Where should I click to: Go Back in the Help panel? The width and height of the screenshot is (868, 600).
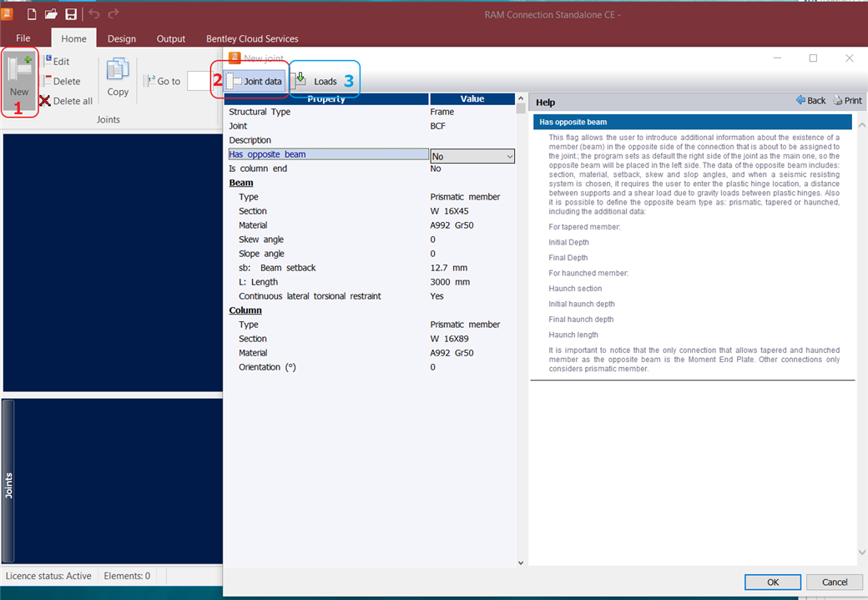(810, 101)
